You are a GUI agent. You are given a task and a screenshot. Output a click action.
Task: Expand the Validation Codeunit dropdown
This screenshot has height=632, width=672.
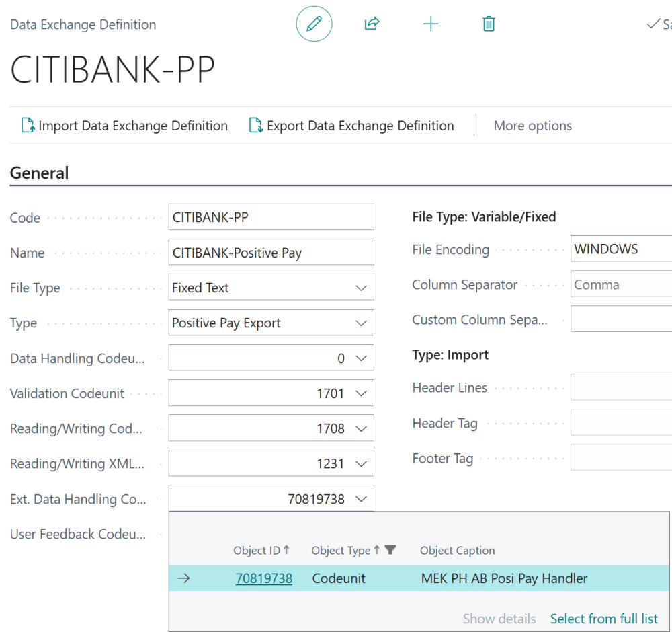pyautogui.click(x=362, y=393)
